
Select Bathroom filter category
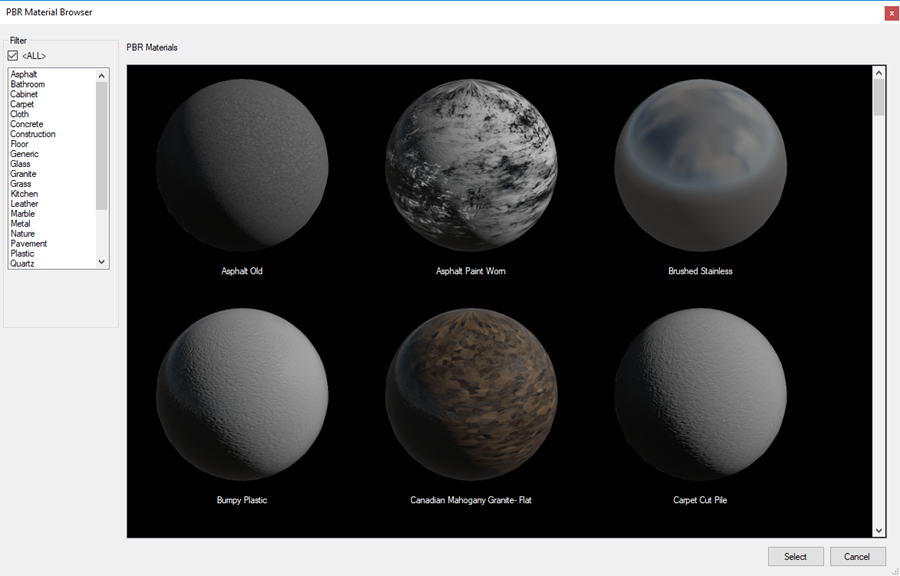click(28, 84)
